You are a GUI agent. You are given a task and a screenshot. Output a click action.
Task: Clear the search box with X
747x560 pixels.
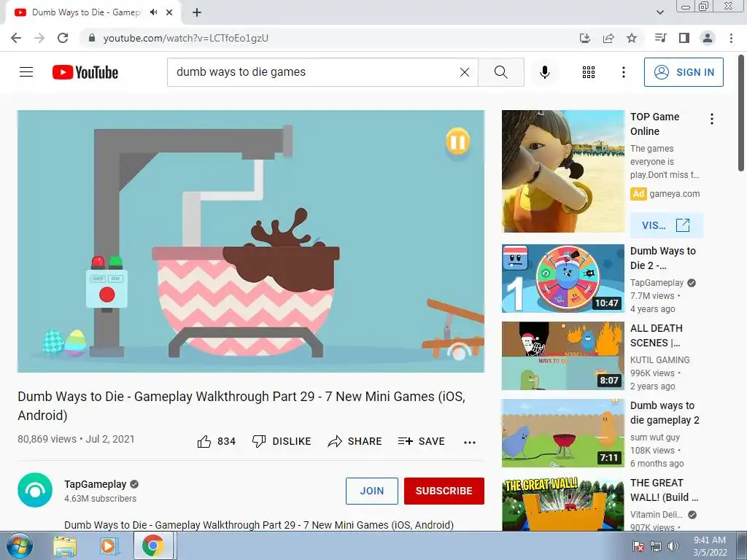(465, 72)
